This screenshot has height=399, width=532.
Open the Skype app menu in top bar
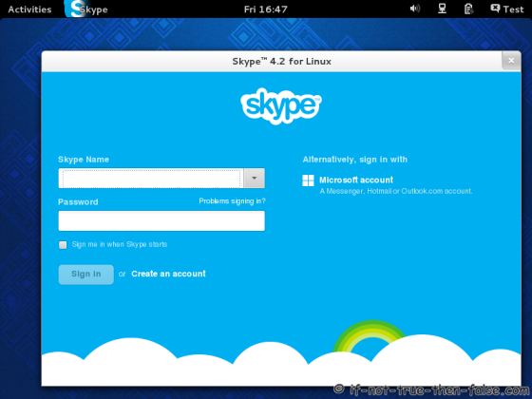tap(86, 9)
